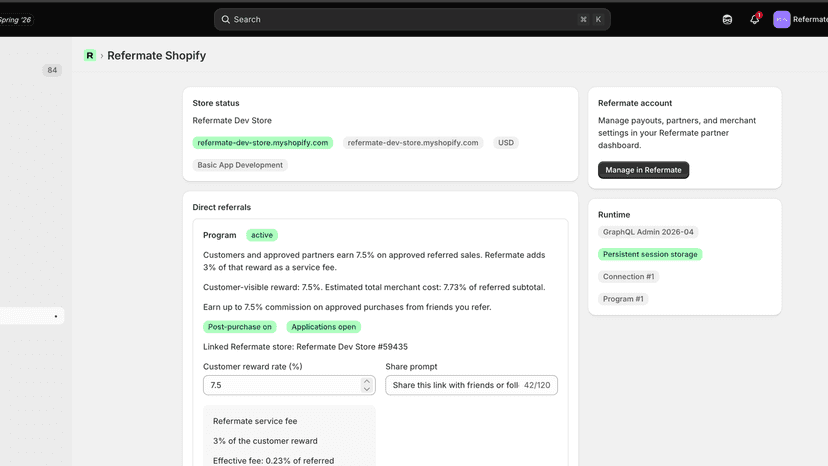Click the Manage in Refermate button
The height and width of the screenshot is (466, 828).
pos(643,170)
